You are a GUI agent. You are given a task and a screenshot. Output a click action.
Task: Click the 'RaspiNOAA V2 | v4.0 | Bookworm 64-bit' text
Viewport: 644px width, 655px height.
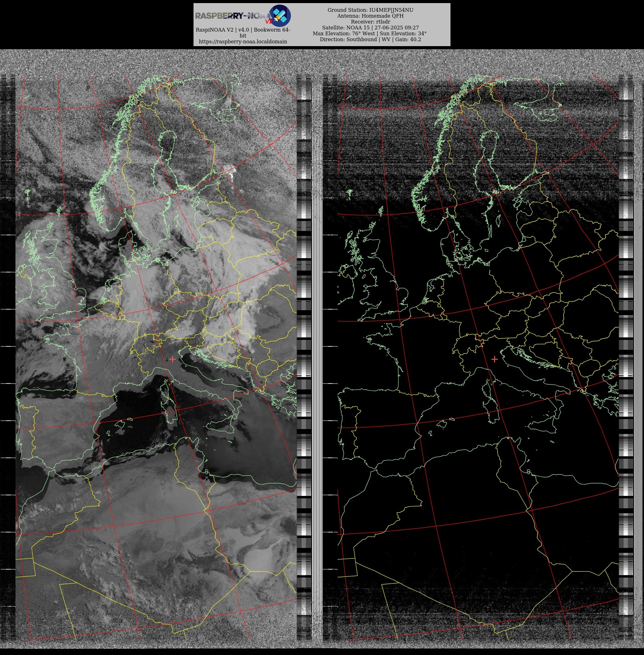coord(243,33)
